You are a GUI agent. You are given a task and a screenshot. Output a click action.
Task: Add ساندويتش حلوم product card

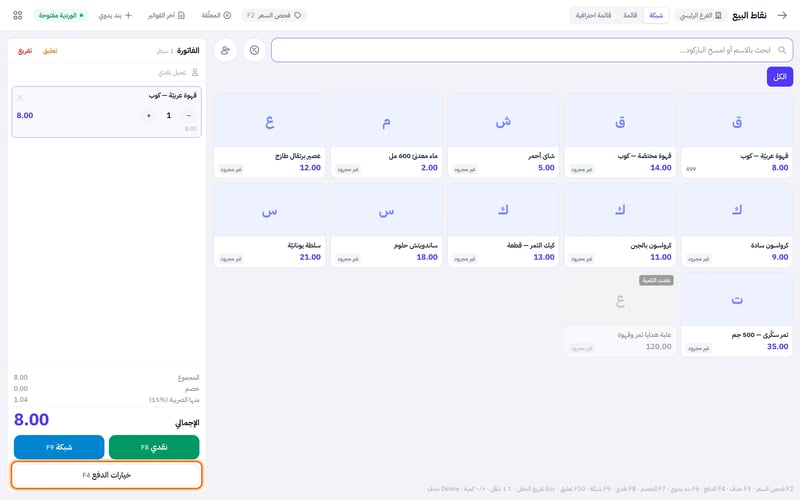[x=386, y=226]
